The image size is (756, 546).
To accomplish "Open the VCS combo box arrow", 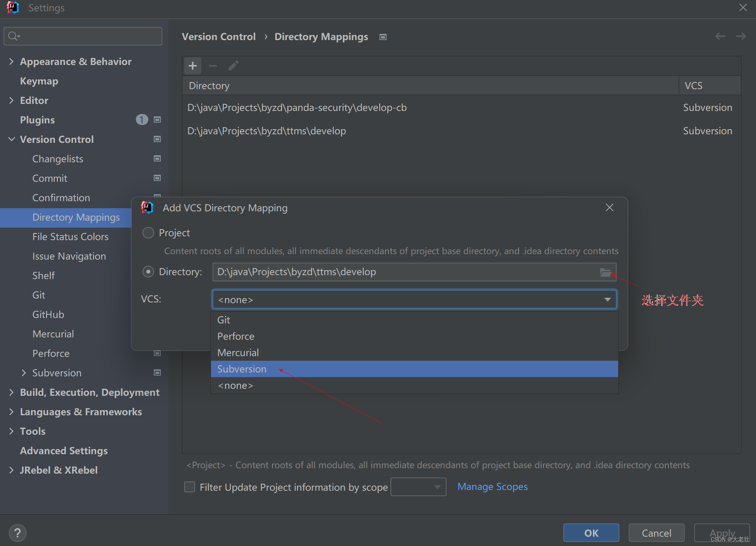I will [607, 300].
